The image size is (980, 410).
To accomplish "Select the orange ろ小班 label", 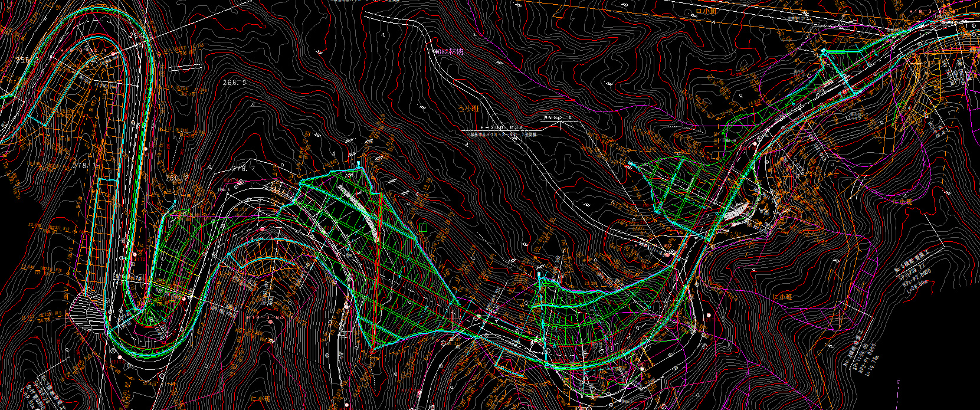I will 470,109.
